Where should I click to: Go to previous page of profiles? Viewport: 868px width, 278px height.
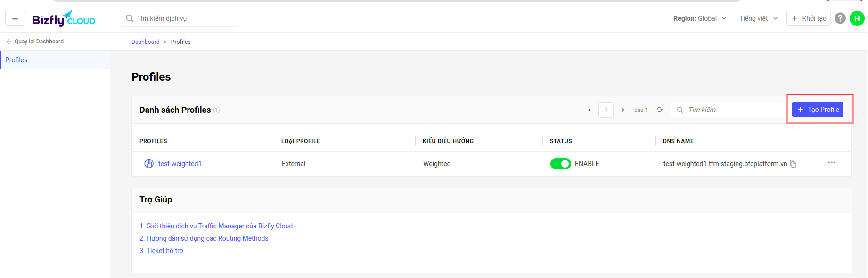point(589,110)
